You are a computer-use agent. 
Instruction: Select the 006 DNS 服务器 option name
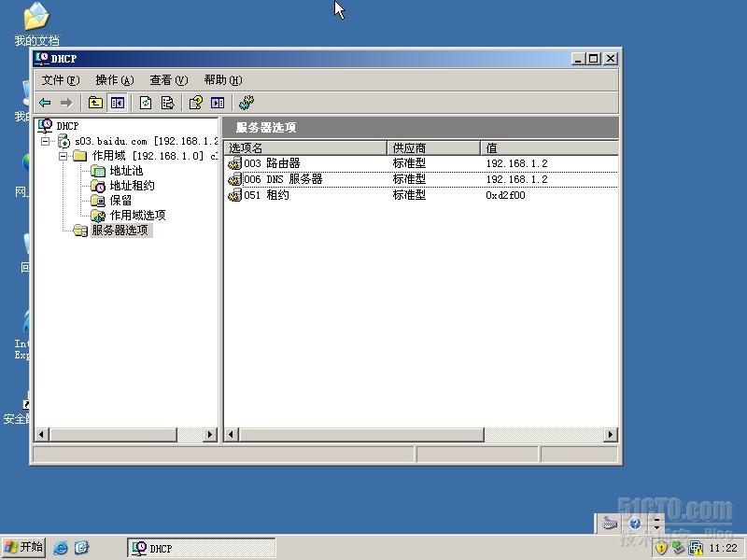point(283,179)
